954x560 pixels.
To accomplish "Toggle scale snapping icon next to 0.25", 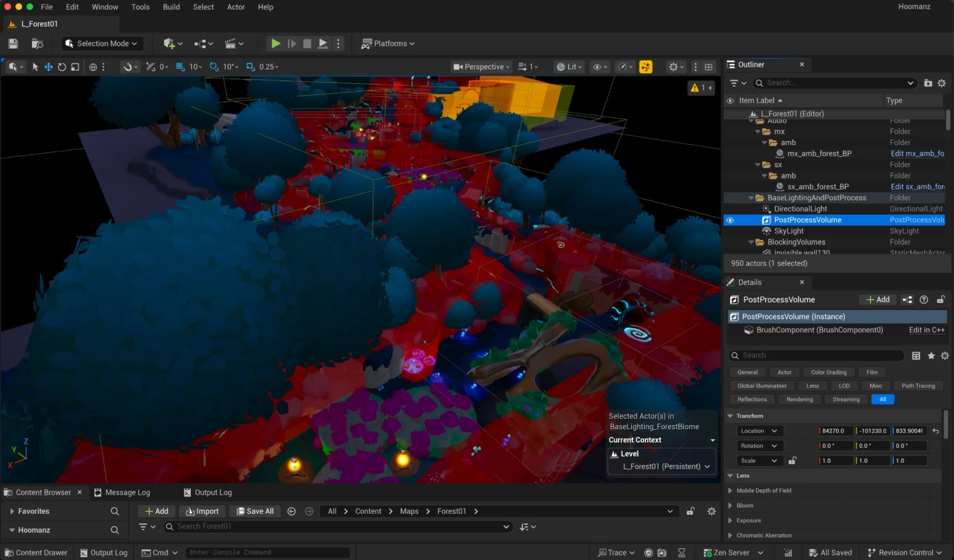I will click(x=250, y=67).
